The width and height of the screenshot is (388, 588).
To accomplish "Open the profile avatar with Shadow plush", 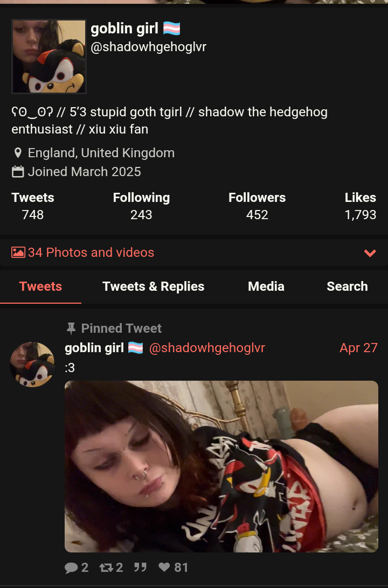I will pos(49,56).
